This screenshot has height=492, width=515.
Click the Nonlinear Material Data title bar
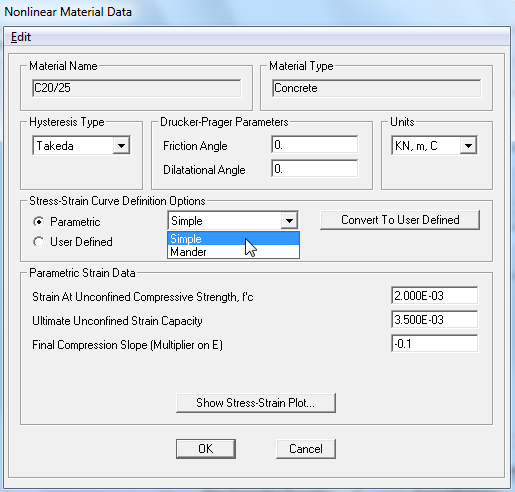pyautogui.click(x=257, y=12)
